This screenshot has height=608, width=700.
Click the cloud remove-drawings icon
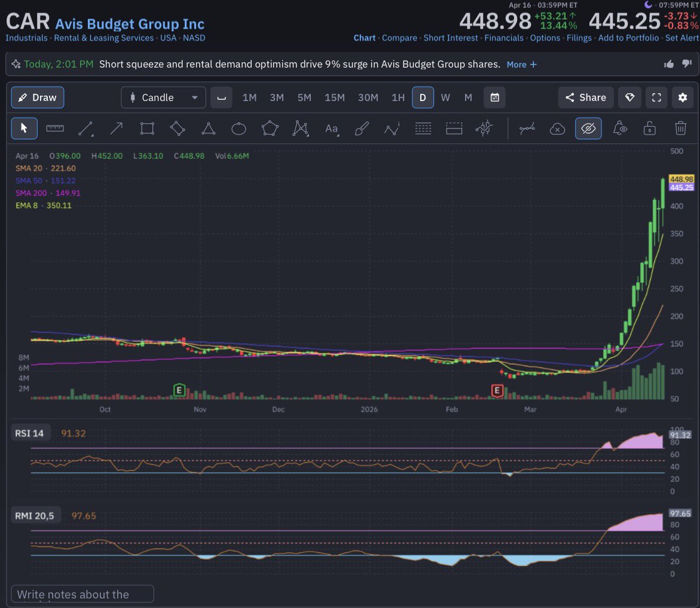(x=558, y=129)
